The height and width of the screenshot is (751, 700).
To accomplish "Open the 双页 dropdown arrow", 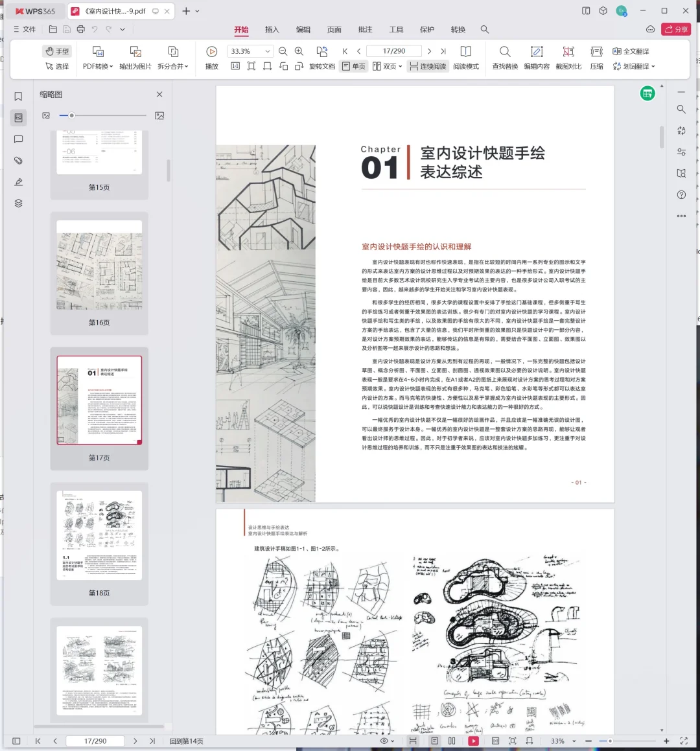I will 400,66.
